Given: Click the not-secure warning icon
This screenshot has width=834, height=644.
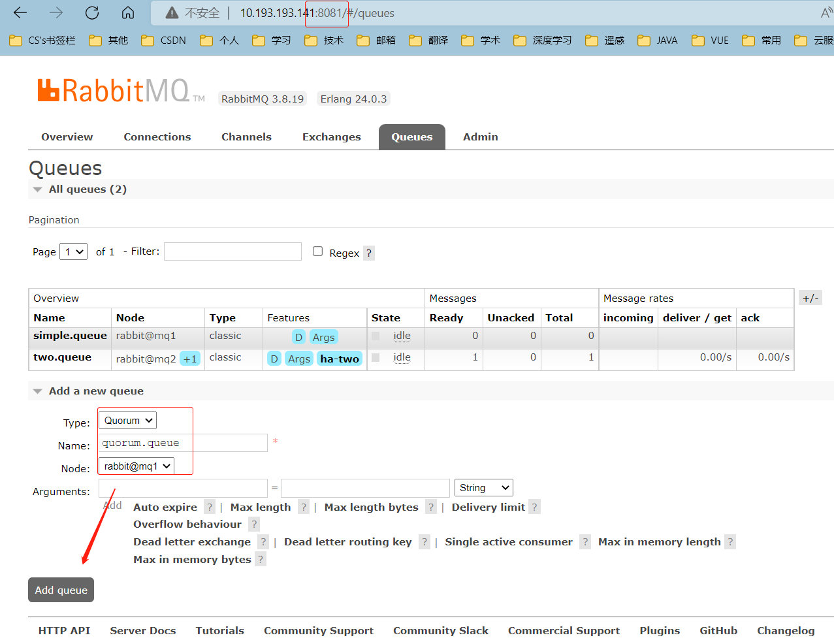Looking at the screenshot, I should coord(172,13).
